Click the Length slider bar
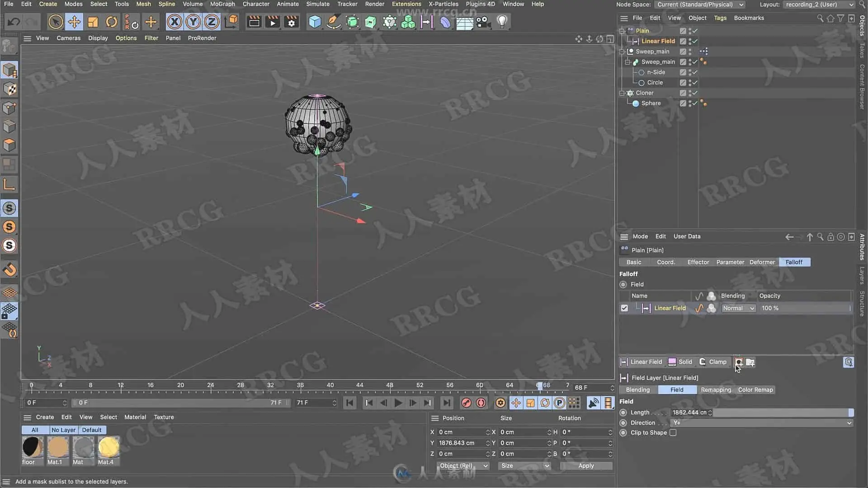Image resolution: width=868 pixels, height=488 pixels. click(783, 413)
